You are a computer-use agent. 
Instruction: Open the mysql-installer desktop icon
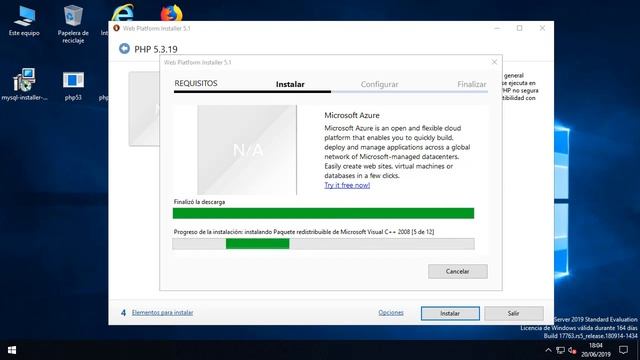[24, 84]
